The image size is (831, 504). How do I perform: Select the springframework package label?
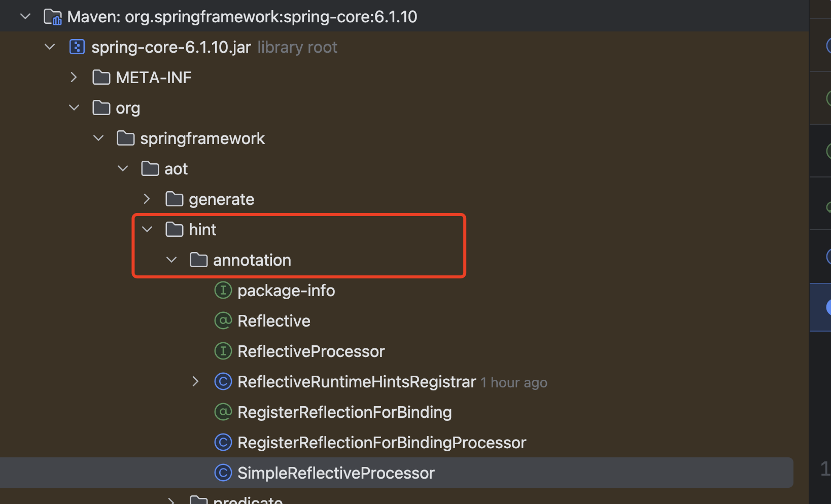(x=202, y=139)
